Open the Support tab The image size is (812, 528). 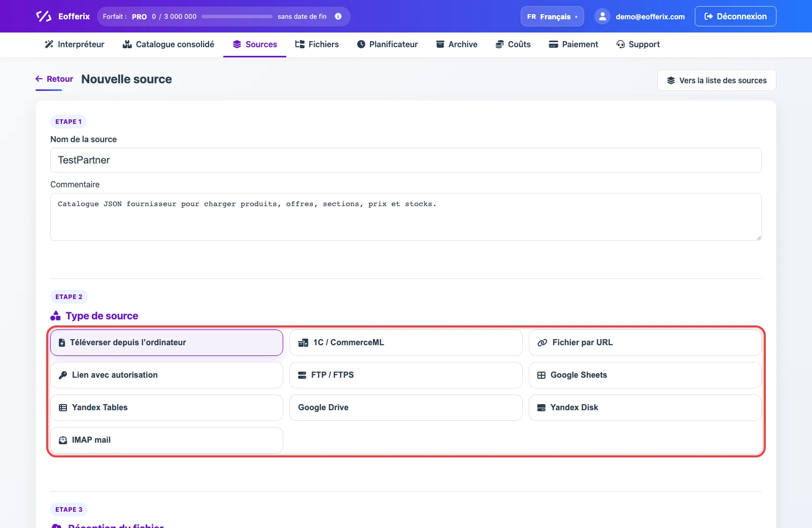(638, 44)
